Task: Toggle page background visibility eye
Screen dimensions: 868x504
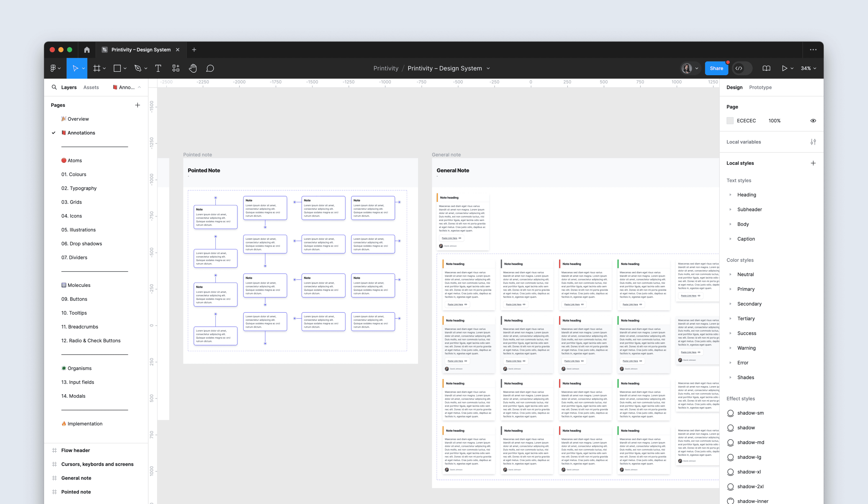Action: 813,121
